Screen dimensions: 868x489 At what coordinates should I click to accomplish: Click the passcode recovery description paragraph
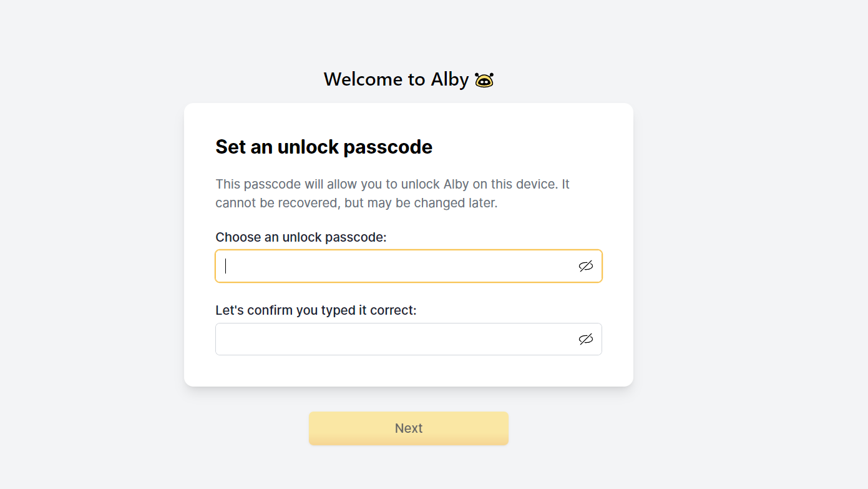coord(392,194)
